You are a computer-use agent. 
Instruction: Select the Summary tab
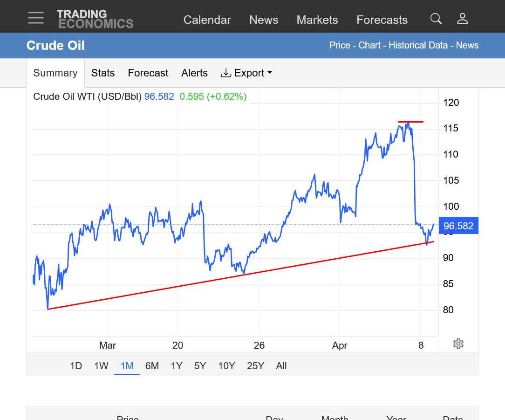click(x=55, y=73)
